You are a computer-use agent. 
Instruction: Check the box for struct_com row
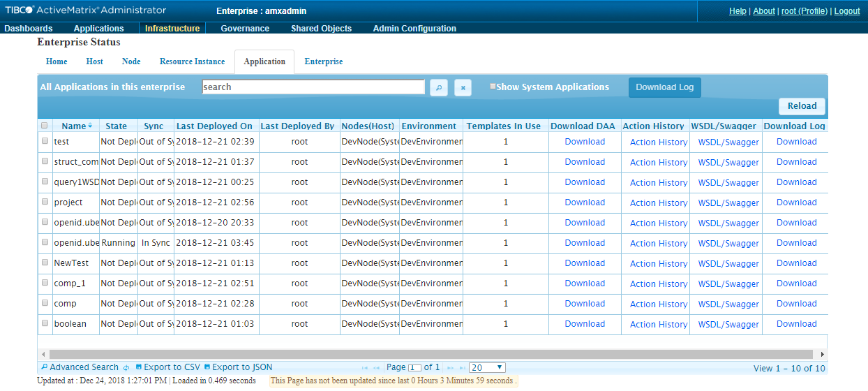click(x=45, y=161)
